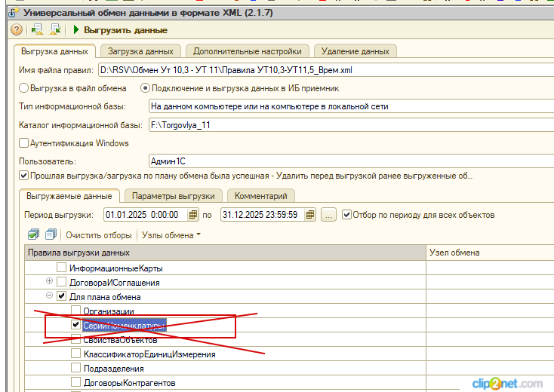Click the green Выгрузить данные button
This screenshot has height=392, width=554.
(x=120, y=30)
